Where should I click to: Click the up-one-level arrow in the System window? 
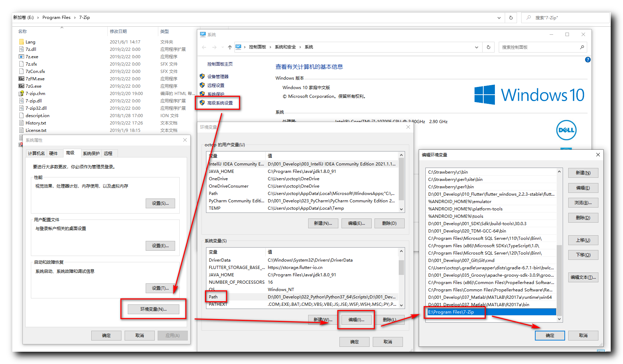pos(230,47)
